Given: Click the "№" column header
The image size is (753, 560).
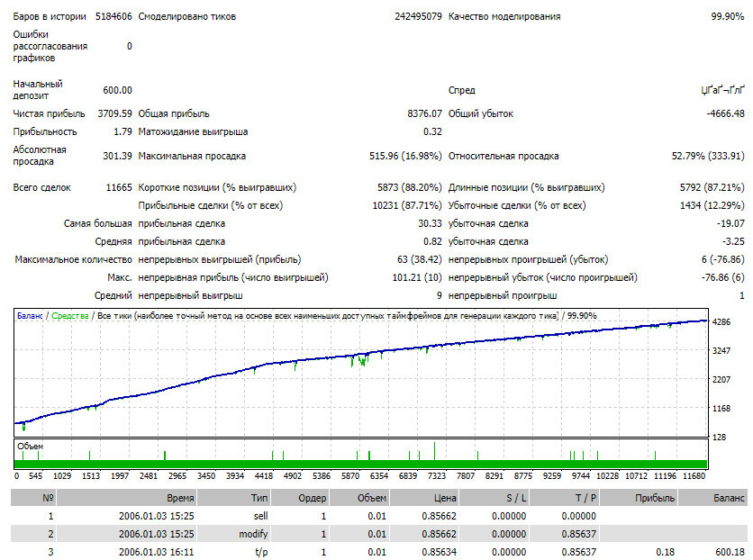Looking at the screenshot, I should click(x=33, y=498).
